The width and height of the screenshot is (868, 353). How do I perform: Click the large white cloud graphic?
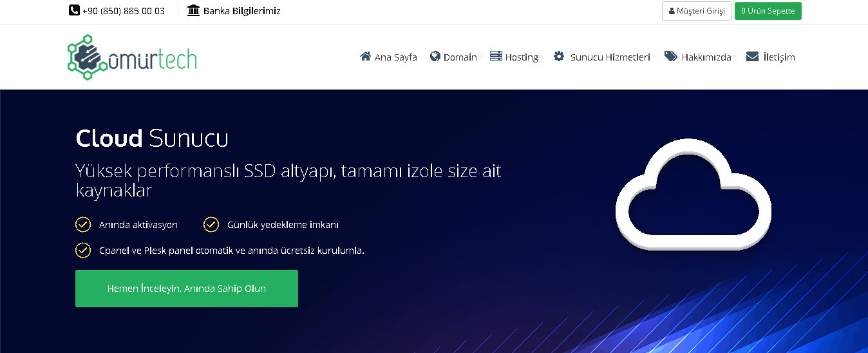point(693,195)
